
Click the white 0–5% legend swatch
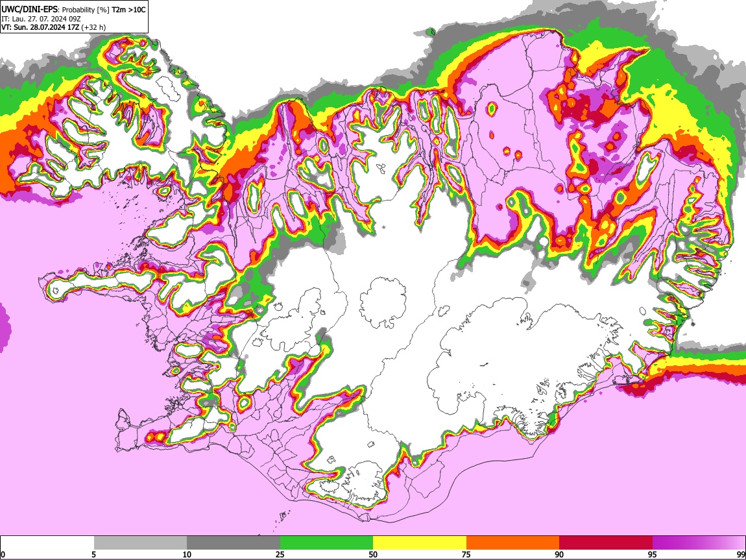coord(47,543)
